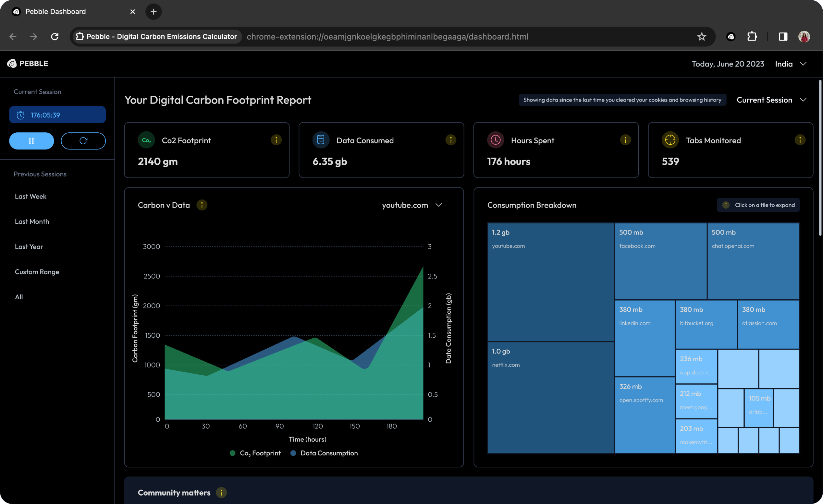Click the Tabs Monitored crosshair icon

point(670,140)
